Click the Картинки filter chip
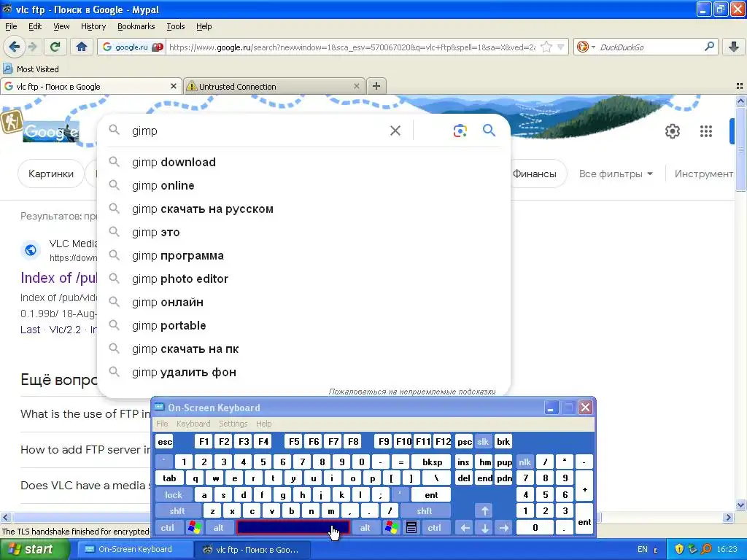Screen dimensions: 747x560 (x=51, y=174)
